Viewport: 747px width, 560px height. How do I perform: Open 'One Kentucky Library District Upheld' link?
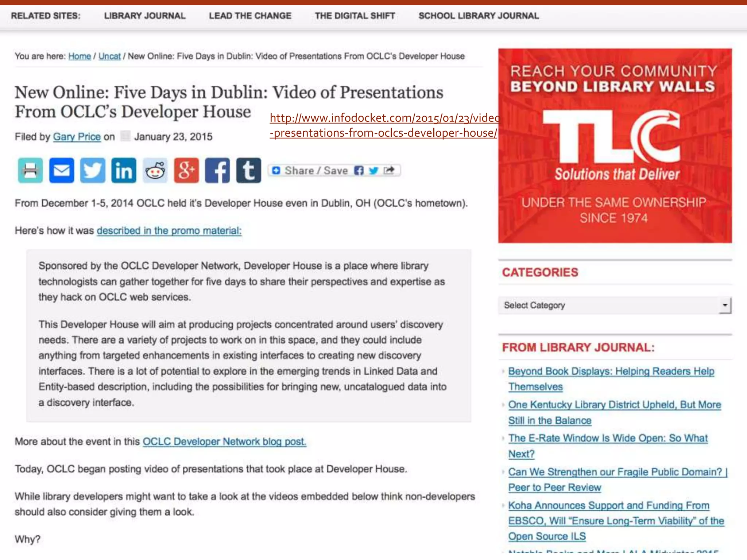pyautogui.click(x=615, y=412)
